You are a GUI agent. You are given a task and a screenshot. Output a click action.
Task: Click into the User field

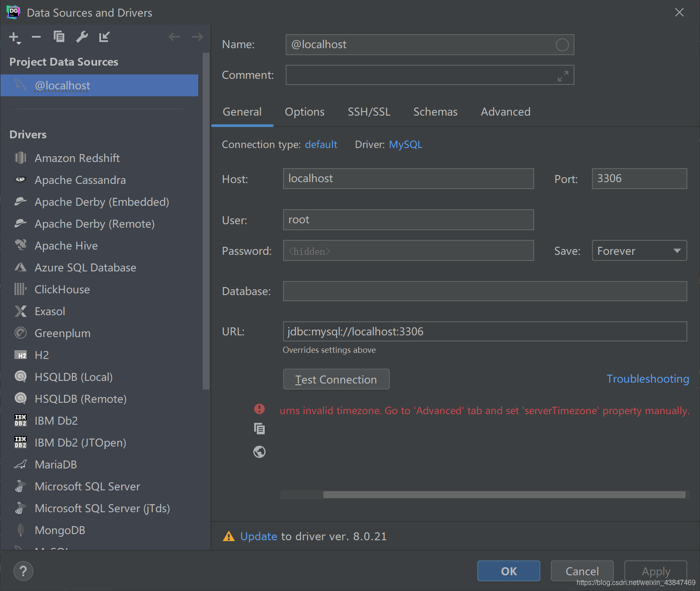pos(408,220)
